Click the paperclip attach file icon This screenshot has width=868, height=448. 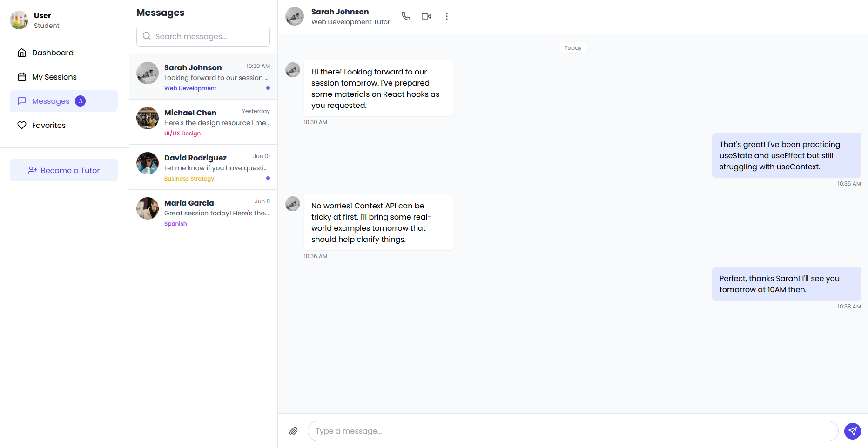click(x=294, y=431)
